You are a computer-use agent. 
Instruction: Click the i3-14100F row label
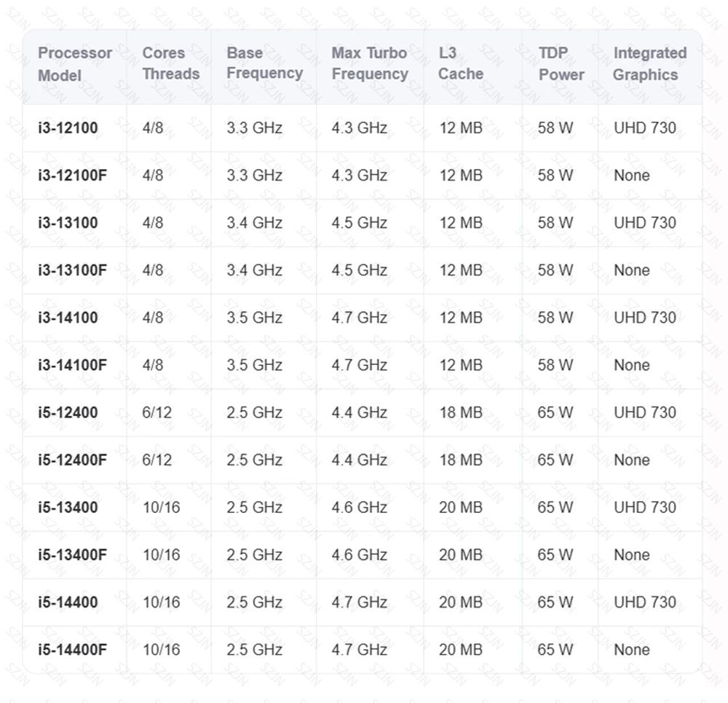72,365
